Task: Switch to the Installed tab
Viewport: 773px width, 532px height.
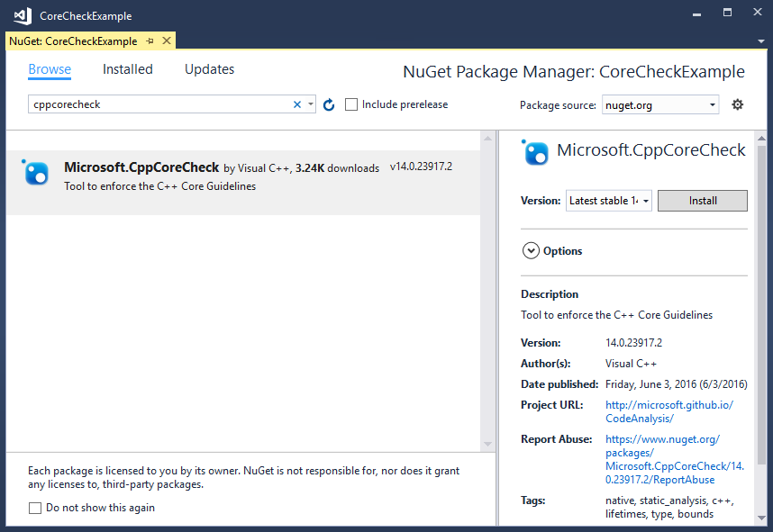Action: (x=127, y=68)
